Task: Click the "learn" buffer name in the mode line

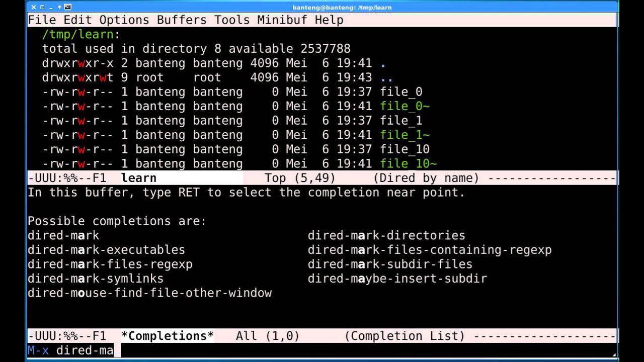Action: coord(139,178)
